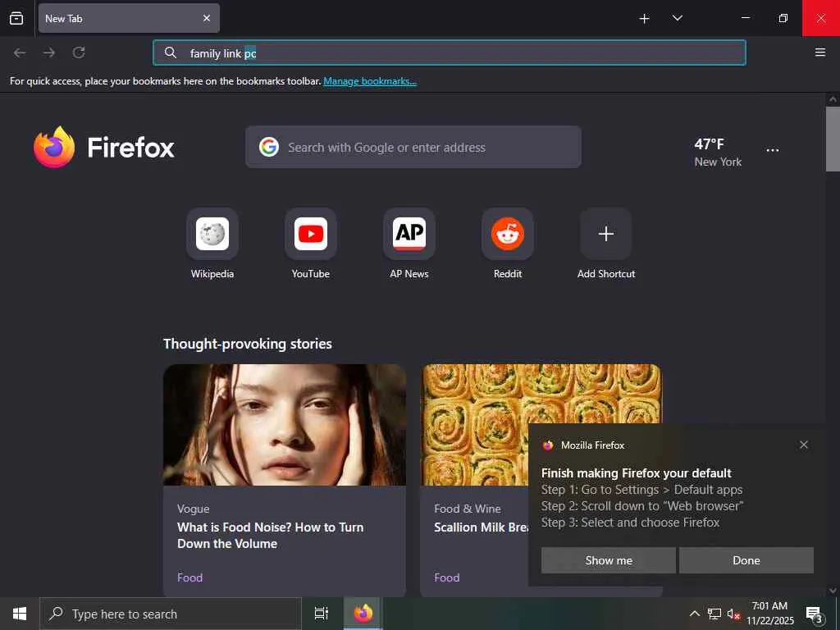840x630 pixels.
Task: Click scrollbar down arrow at bottom
Action: [833, 591]
